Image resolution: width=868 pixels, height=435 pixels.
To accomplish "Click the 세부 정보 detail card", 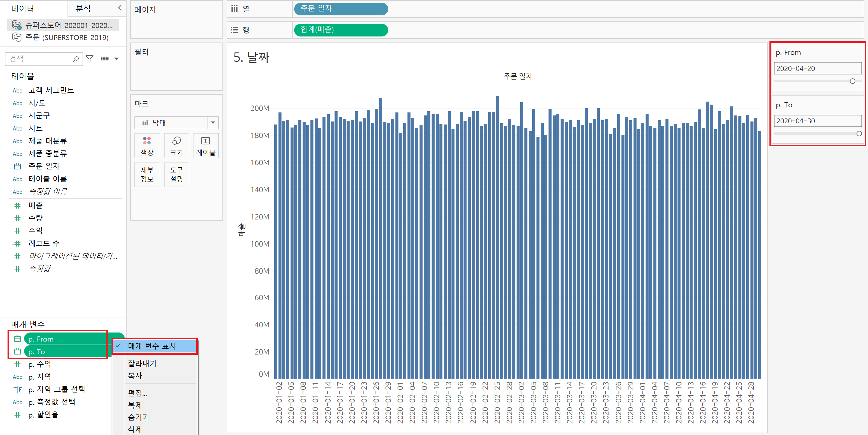I will pos(147,174).
